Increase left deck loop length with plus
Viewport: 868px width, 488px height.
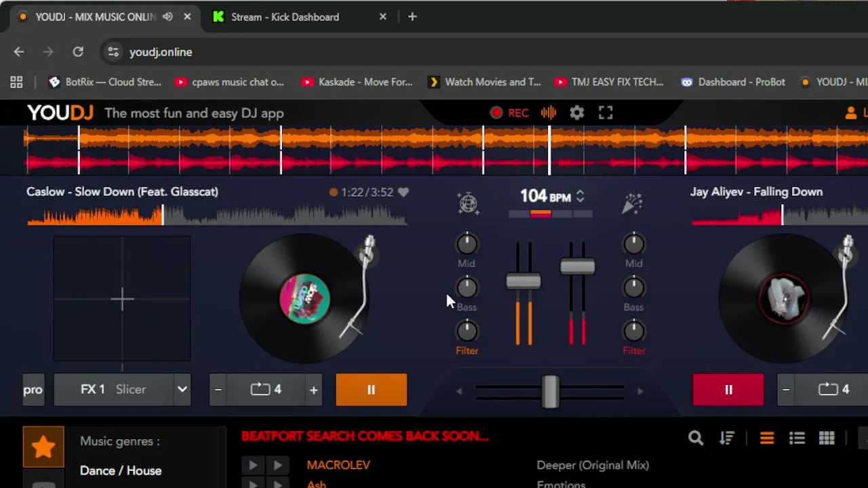pos(313,390)
